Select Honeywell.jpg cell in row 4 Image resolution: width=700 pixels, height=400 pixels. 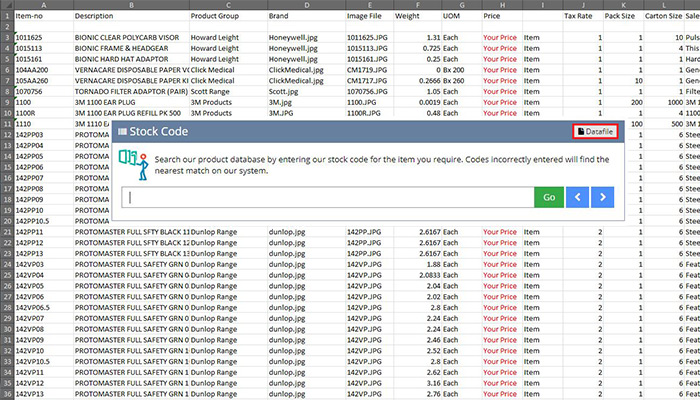[307, 48]
